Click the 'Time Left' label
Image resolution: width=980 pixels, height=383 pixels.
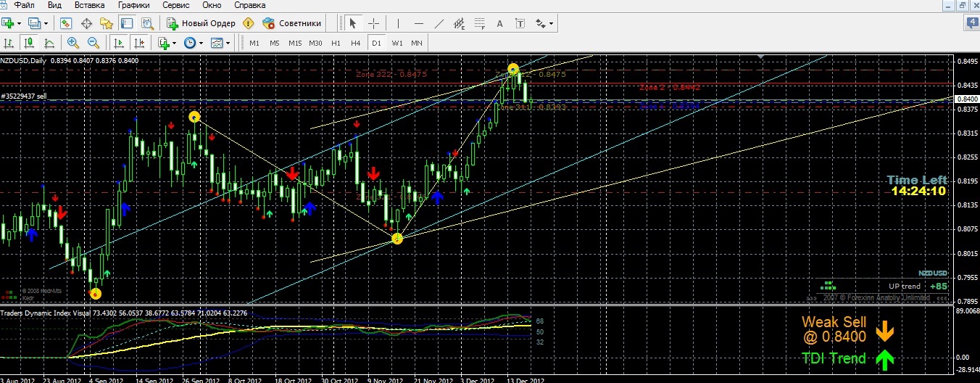[x=917, y=180]
